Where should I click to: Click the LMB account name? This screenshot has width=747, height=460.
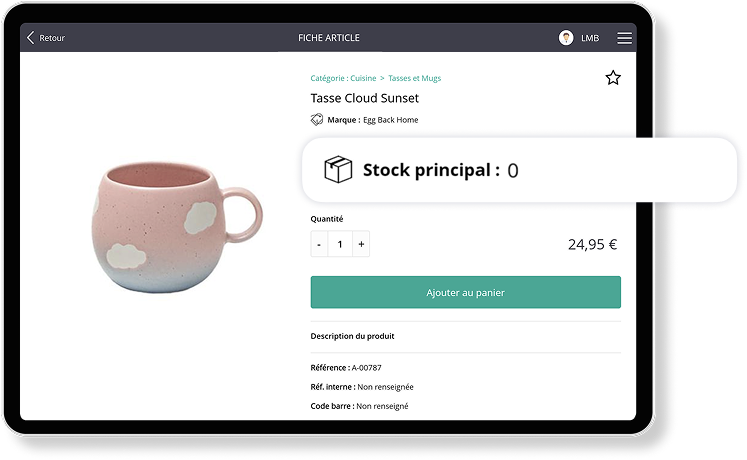[590, 38]
